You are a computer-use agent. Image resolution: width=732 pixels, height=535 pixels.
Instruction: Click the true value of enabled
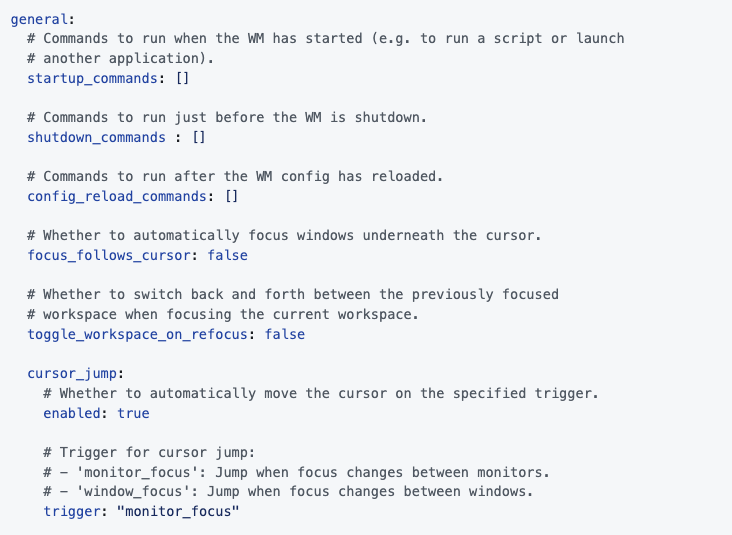click(x=134, y=413)
